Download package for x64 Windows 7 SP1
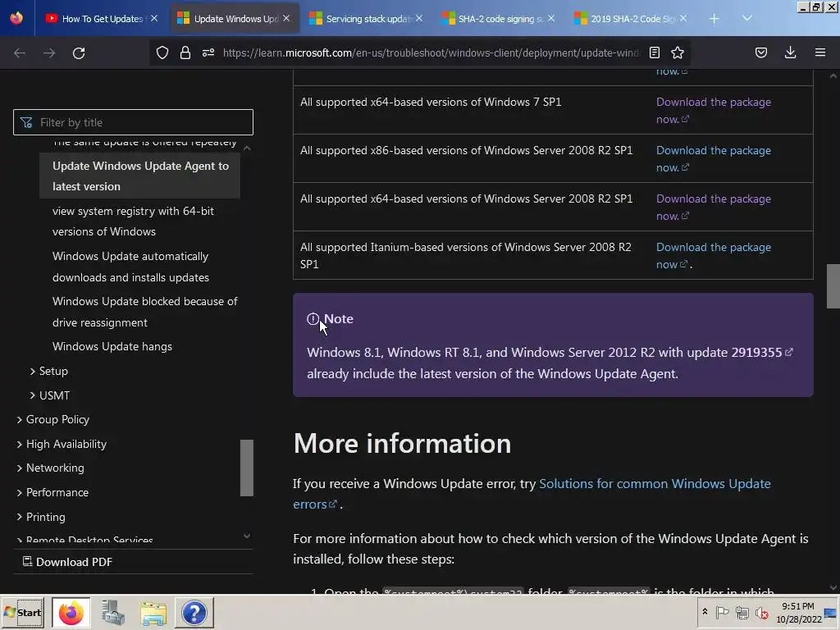The height and width of the screenshot is (630, 840). (714, 111)
